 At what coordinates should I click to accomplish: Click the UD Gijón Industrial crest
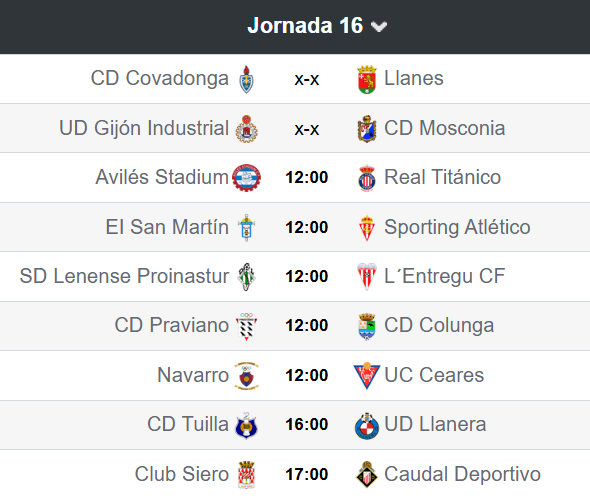pyautogui.click(x=246, y=129)
